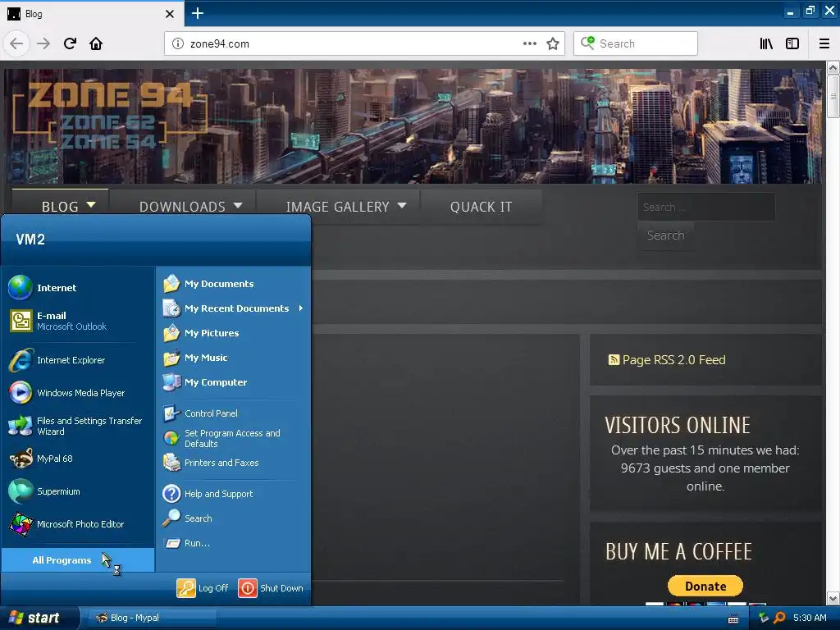840x630 pixels.
Task: Click the website Search button
Action: 666,235
